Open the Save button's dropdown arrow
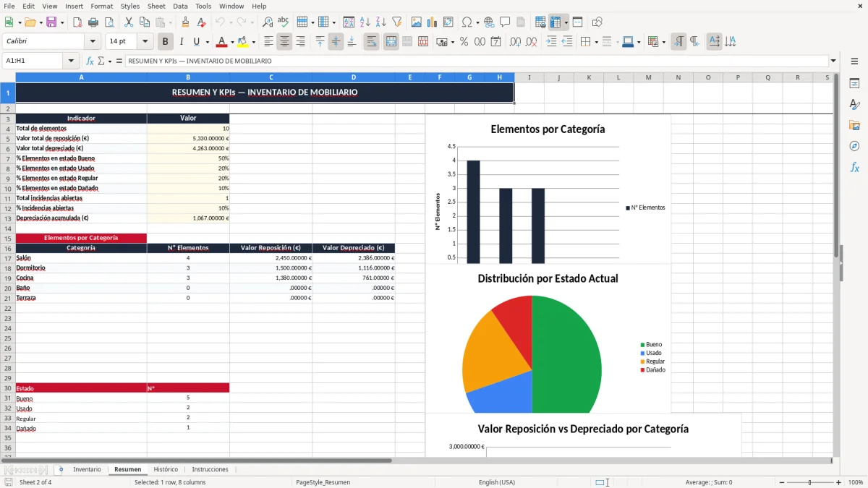Viewport: 868px width, 488px height. pyautogui.click(x=62, y=22)
